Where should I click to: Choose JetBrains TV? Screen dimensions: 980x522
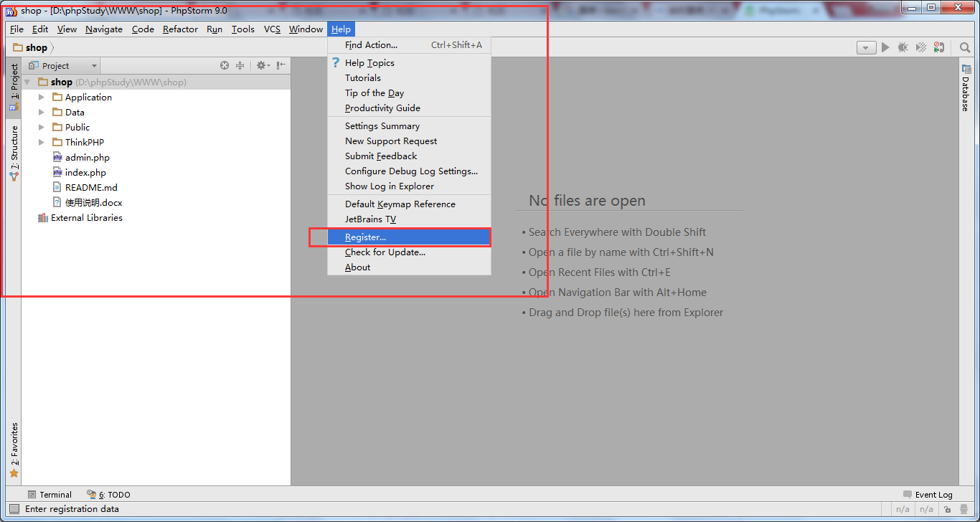(x=409, y=219)
